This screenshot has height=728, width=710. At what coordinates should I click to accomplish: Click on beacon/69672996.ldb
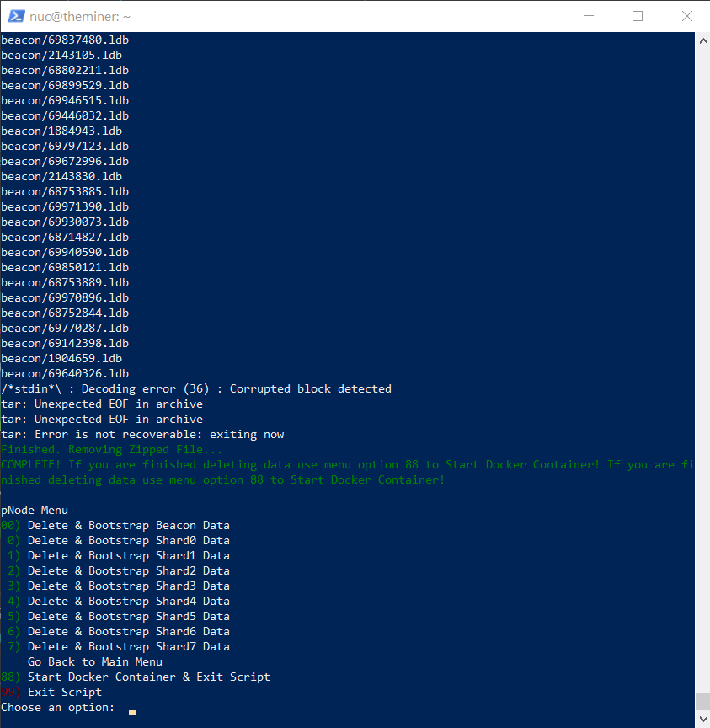(x=65, y=162)
